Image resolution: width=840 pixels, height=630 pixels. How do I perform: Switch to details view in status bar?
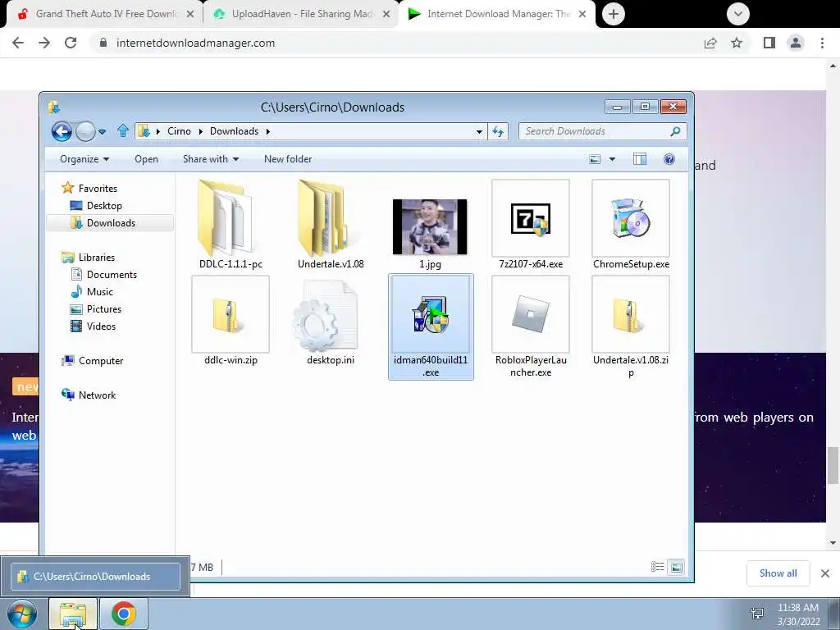coord(657,567)
